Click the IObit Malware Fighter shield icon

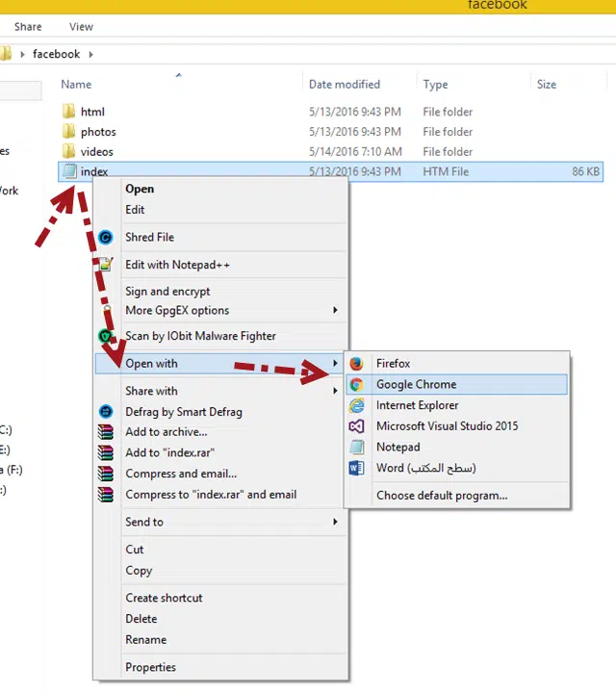click(x=105, y=336)
